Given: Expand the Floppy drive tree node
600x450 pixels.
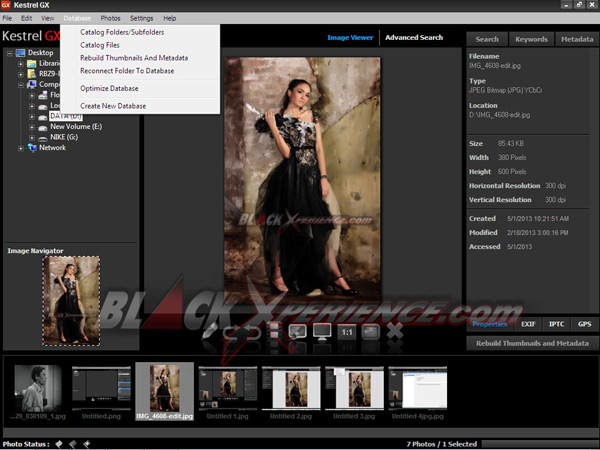Looking at the screenshot, I should (32, 96).
